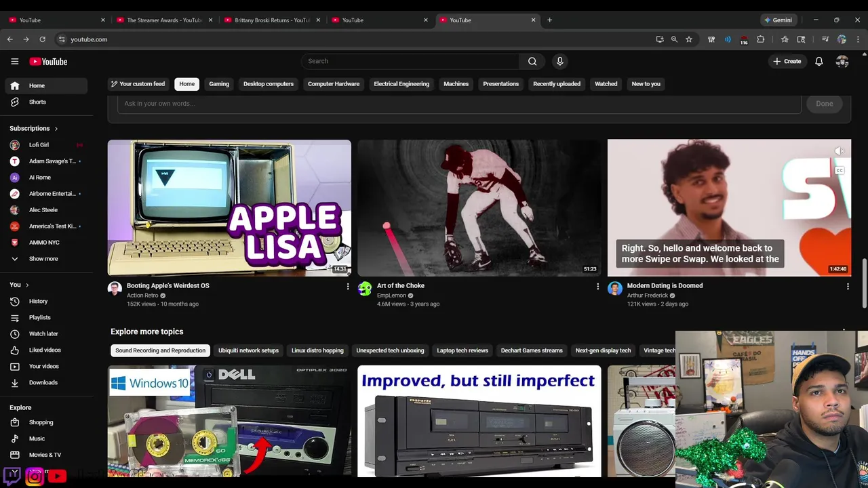Select the Electrical Engineering chip
868x488 pixels.
point(401,84)
